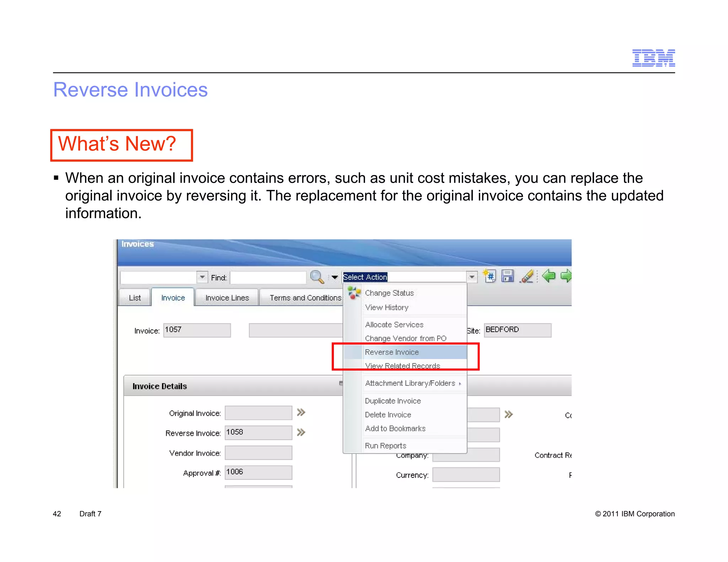Switch to the List tab
The image size is (728, 562).
point(135,298)
